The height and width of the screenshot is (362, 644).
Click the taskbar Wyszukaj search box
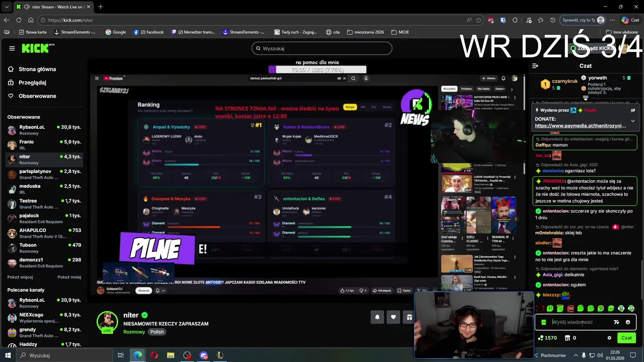[64, 355]
